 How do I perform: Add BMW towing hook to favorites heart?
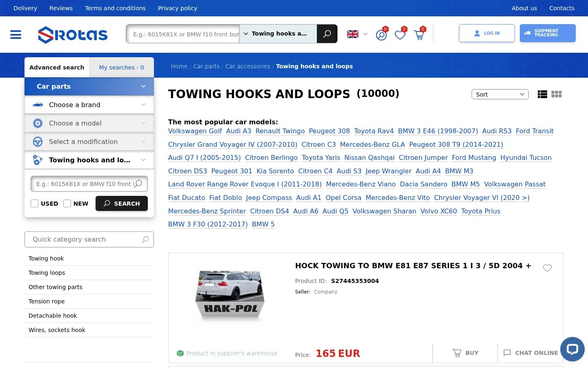pyautogui.click(x=547, y=268)
